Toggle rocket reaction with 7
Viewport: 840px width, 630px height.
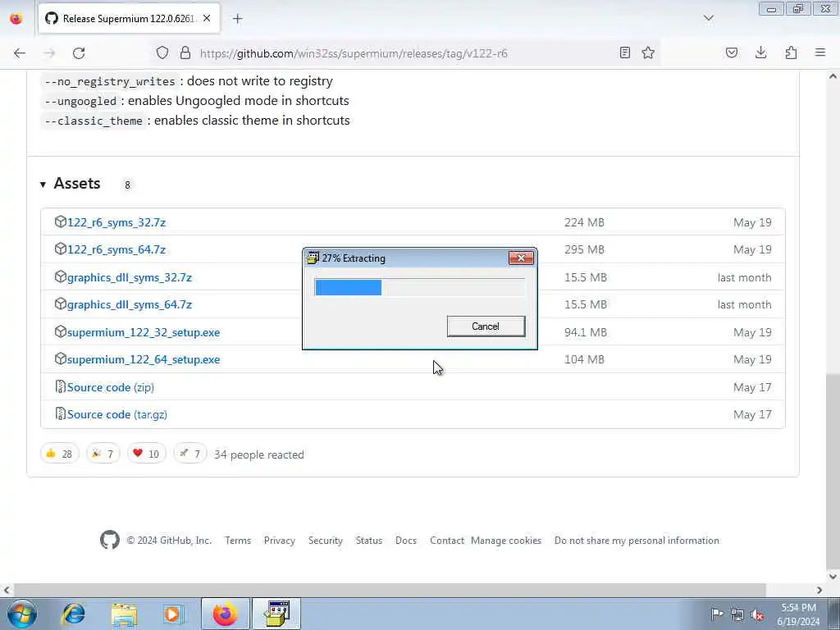[x=190, y=454]
